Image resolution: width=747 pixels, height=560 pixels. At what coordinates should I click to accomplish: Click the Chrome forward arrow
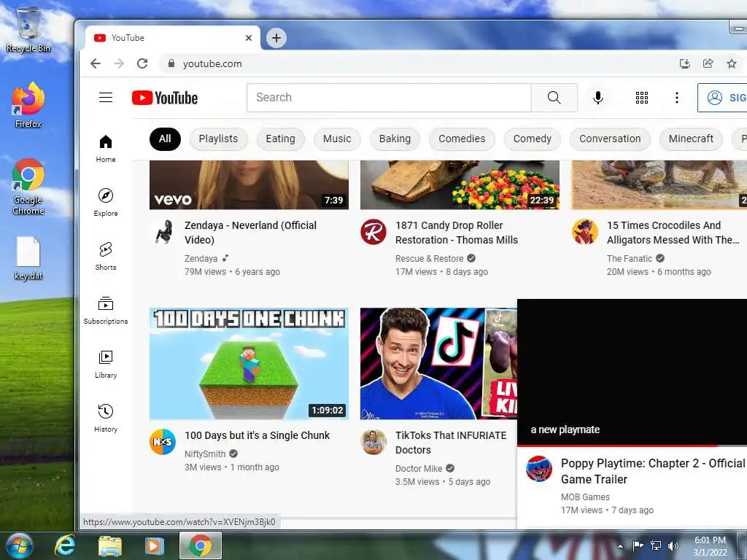coord(119,63)
